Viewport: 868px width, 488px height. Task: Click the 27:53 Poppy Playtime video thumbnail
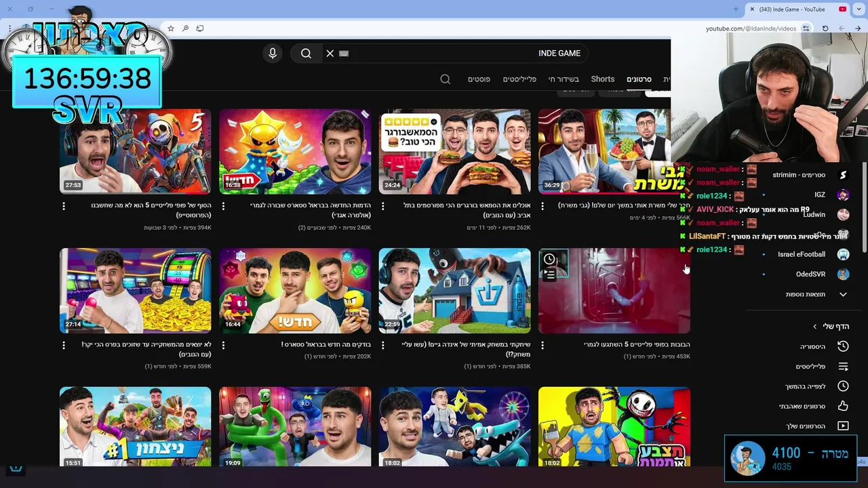pyautogui.click(x=135, y=152)
